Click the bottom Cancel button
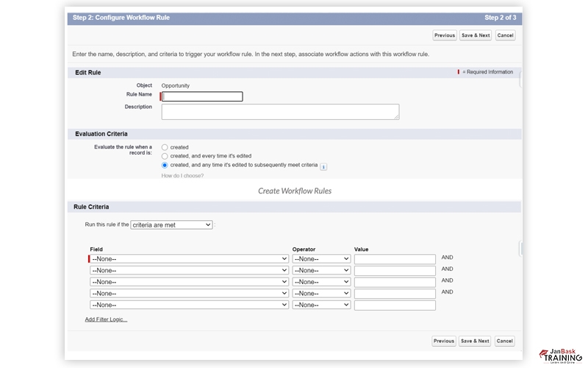 [504, 342]
